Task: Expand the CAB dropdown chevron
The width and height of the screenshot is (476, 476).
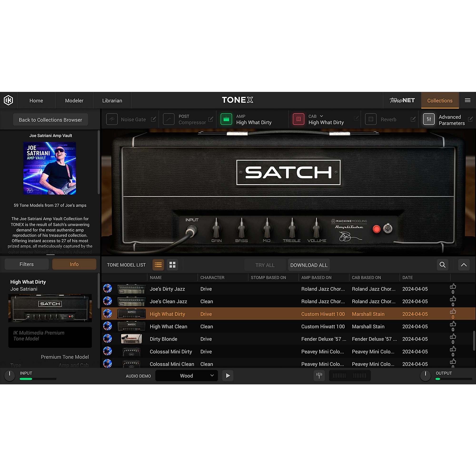Action: 321,116
